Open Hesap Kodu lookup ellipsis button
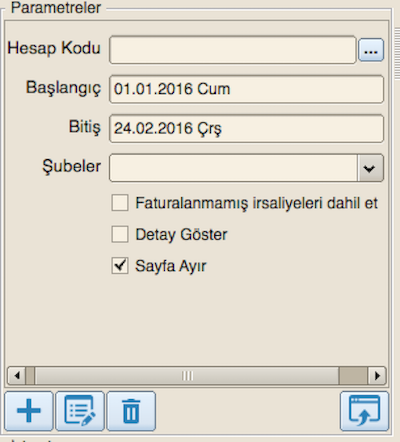Image resolution: width=400 pixels, height=442 pixels. pyautogui.click(x=371, y=50)
